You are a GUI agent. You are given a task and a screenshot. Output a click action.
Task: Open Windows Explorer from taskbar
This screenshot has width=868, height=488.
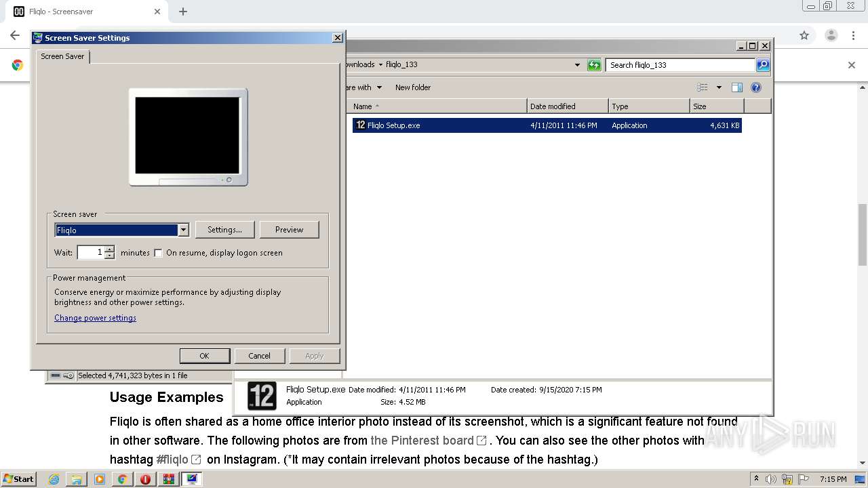pos(77,479)
